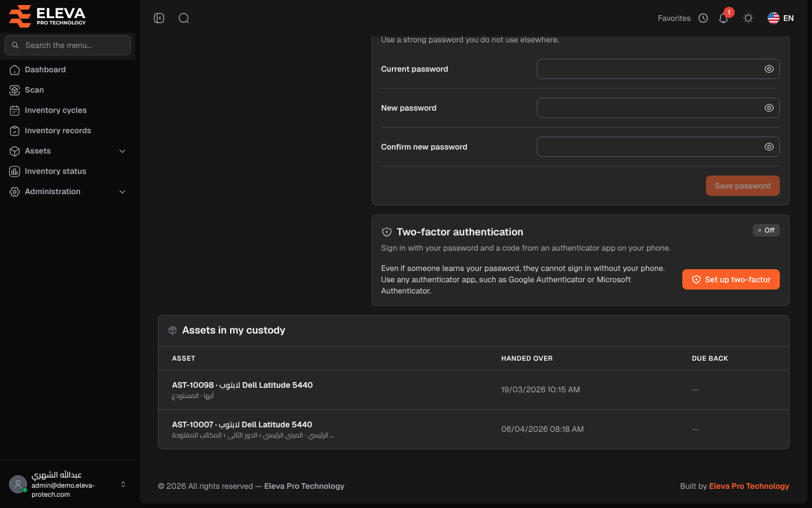Open the top bar search icon
The width and height of the screenshot is (812, 508).
coord(184,18)
